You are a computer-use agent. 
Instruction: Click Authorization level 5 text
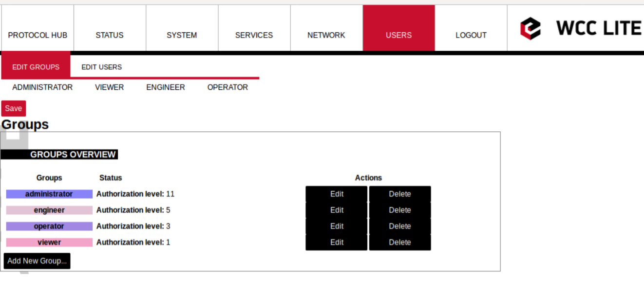(x=133, y=210)
